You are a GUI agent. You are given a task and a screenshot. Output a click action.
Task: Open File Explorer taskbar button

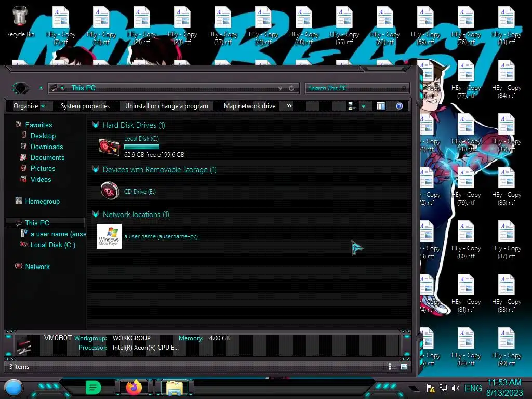[x=175, y=388]
